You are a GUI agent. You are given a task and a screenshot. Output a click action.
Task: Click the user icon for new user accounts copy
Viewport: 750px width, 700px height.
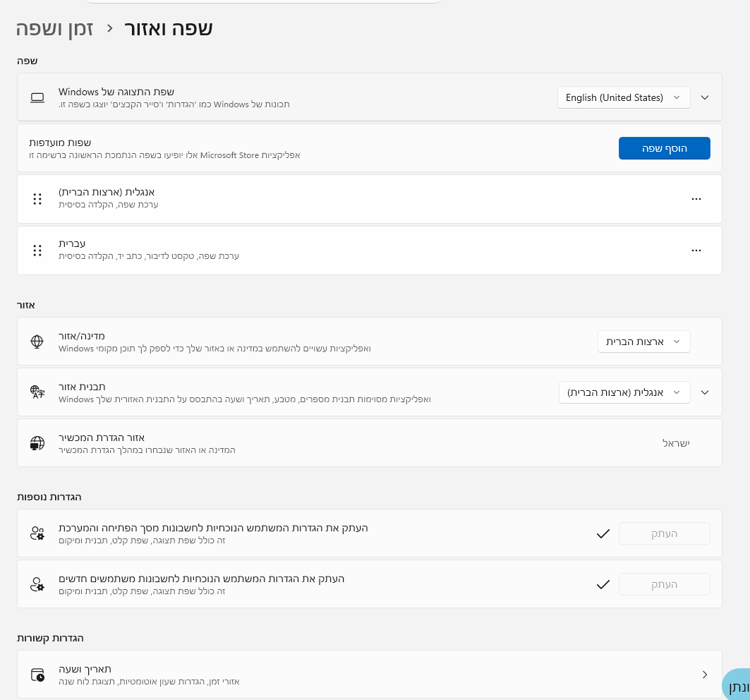coord(37,584)
